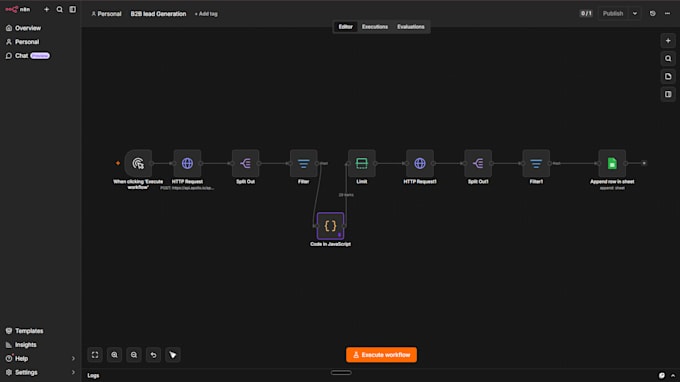This screenshot has height=382, width=680.
Task: Zoom in on the canvas
Action: 114,355
